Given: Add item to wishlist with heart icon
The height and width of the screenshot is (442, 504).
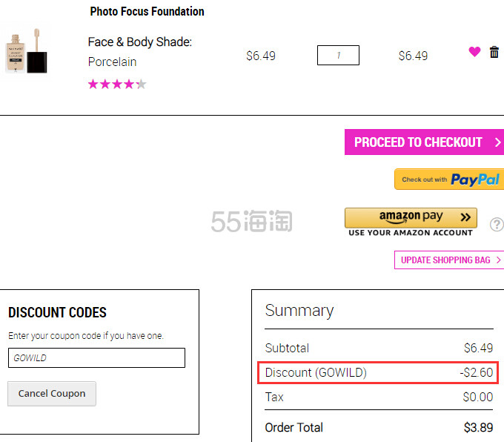Looking at the screenshot, I should (474, 51).
